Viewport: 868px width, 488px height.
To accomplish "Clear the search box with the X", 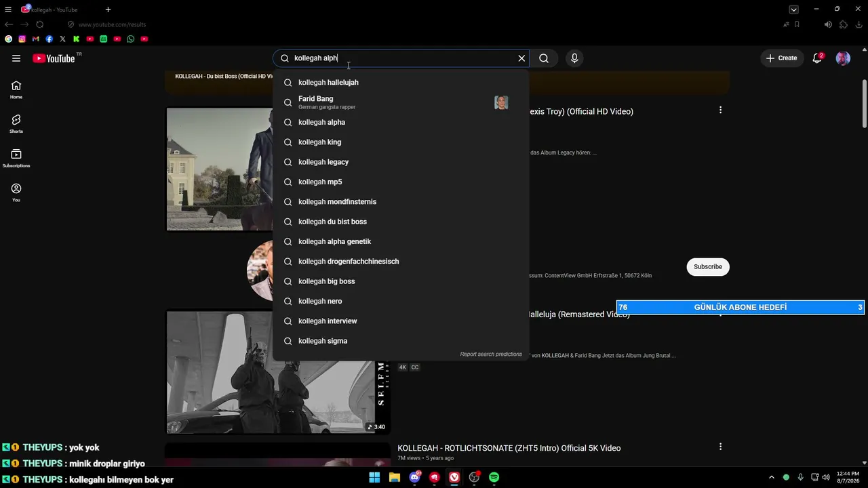I will (521, 58).
